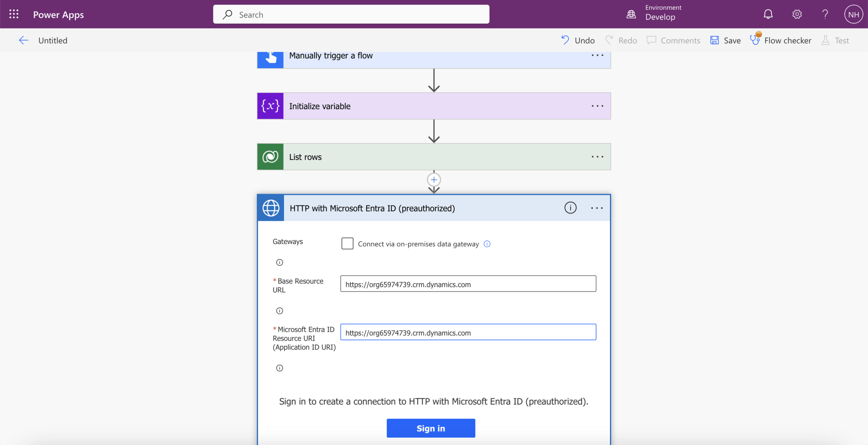Click the notifications bell icon

pos(768,14)
